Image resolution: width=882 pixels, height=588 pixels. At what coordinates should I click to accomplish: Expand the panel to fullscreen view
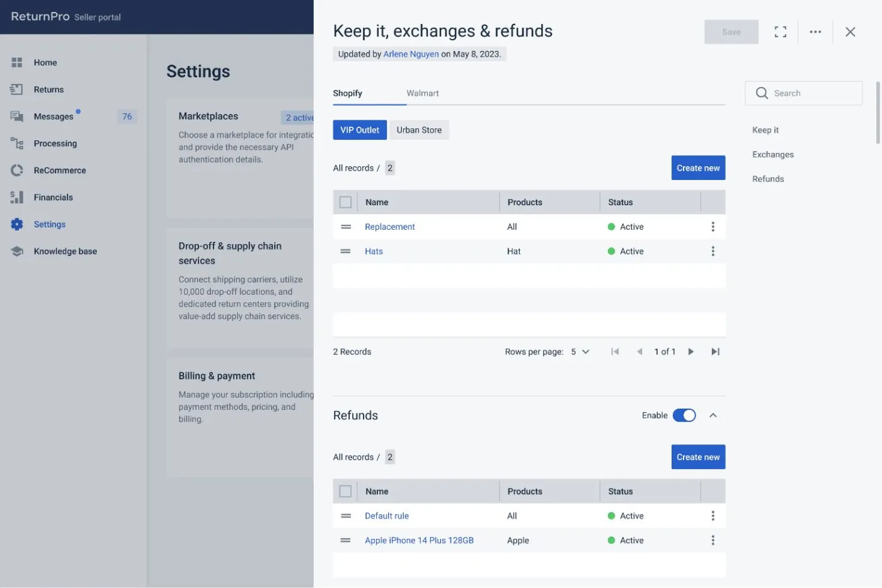[780, 31]
